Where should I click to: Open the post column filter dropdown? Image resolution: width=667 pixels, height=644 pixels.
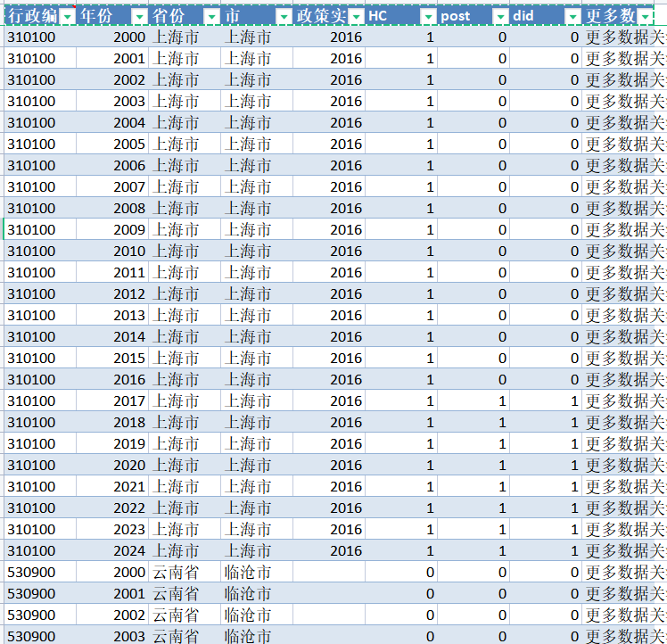pyautogui.click(x=500, y=17)
